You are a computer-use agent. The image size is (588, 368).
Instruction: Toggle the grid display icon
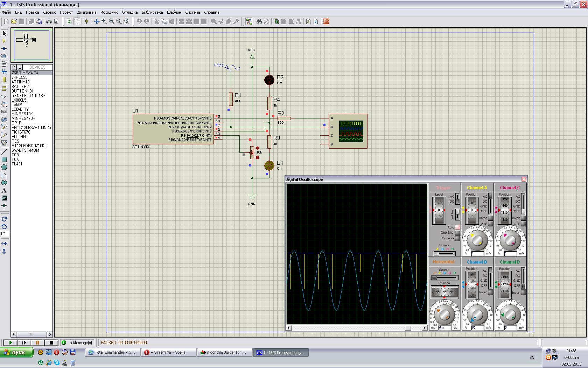[77, 22]
